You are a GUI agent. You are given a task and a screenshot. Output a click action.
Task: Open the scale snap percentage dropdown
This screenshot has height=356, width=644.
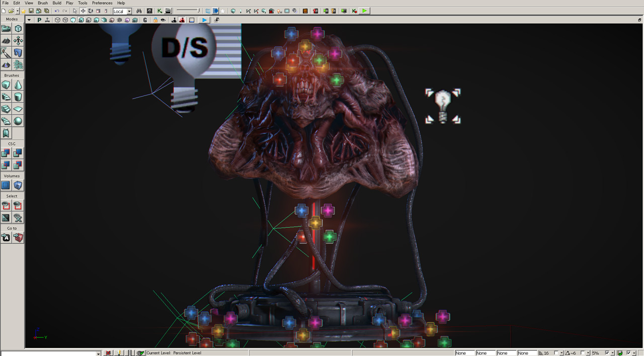612,353
